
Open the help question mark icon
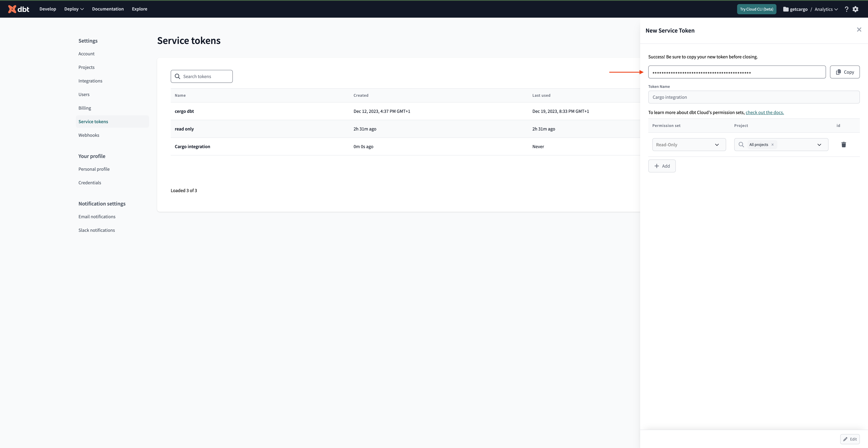846,9
